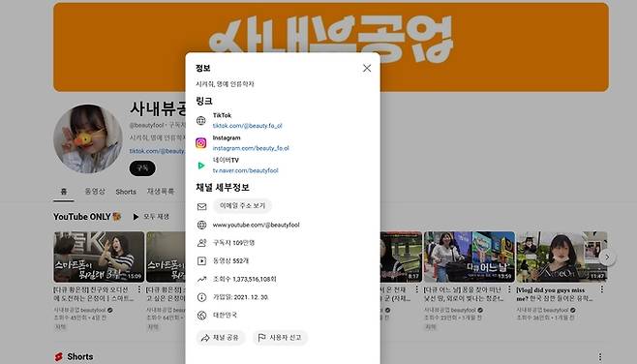Viewport: 637px width, 364px height.
Task: Click the 구독자 109만명 text
Action: pos(233,243)
